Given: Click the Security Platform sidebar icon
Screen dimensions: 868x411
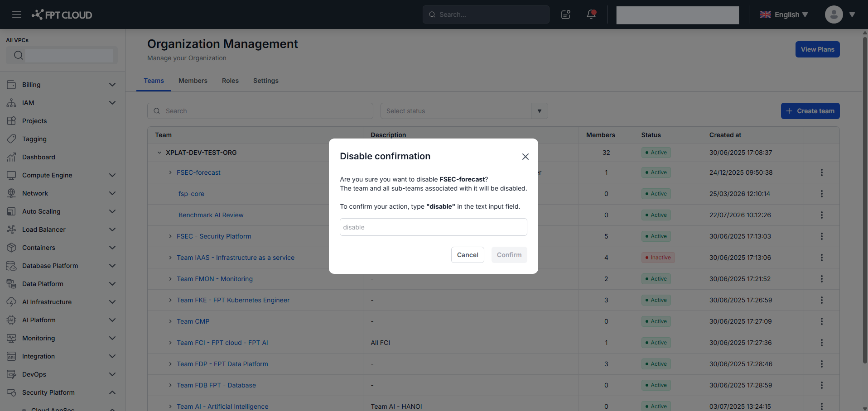Looking at the screenshot, I should tap(11, 392).
